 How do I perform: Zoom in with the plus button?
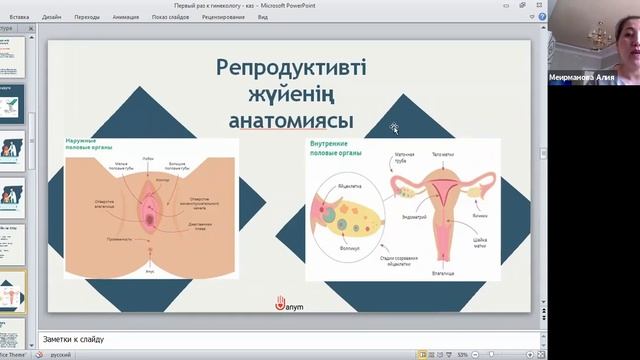tap(530, 355)
